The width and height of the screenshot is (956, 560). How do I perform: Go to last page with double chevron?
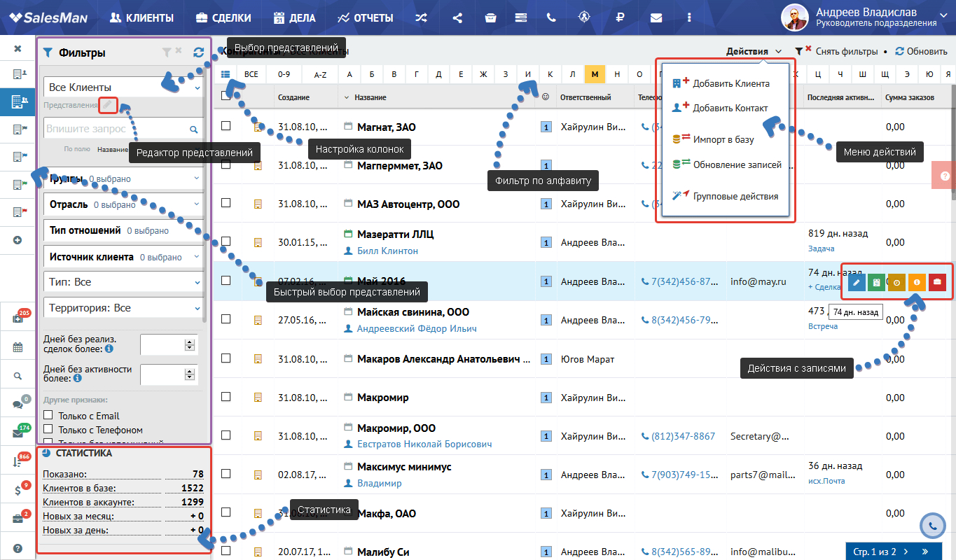pyautogui.click(x=925, y=552)
